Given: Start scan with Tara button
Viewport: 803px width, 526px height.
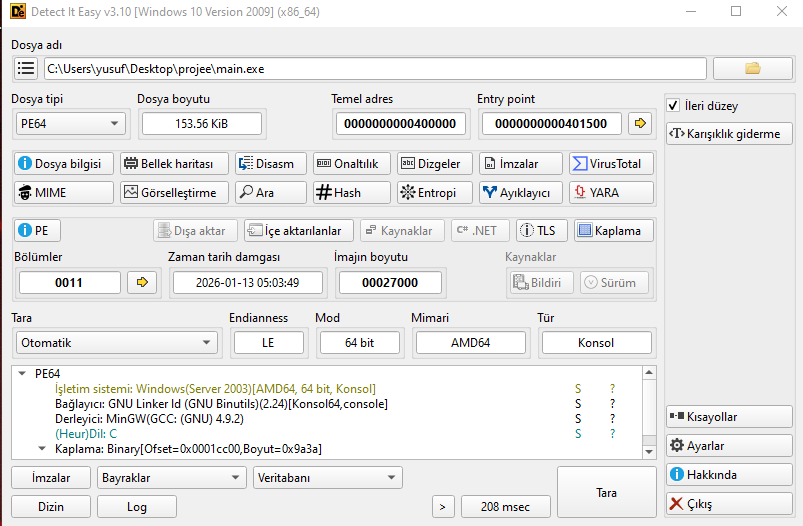Looking at the screenshot, I should coord(606,492).
